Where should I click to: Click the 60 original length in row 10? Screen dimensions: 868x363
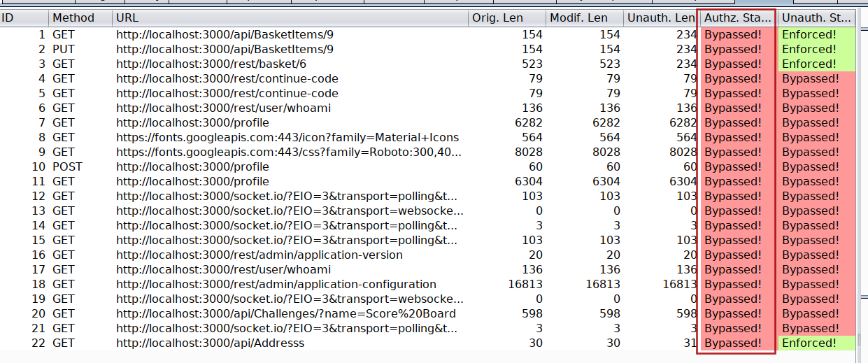(536, 166)
